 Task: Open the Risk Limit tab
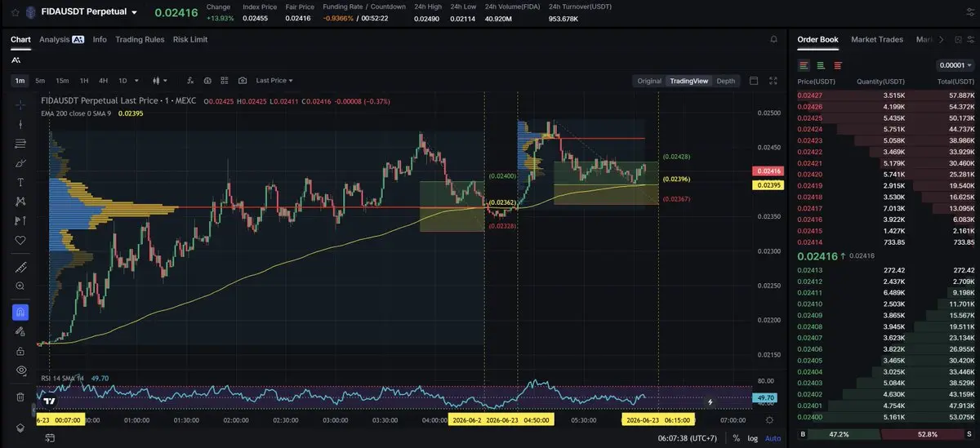190,39
